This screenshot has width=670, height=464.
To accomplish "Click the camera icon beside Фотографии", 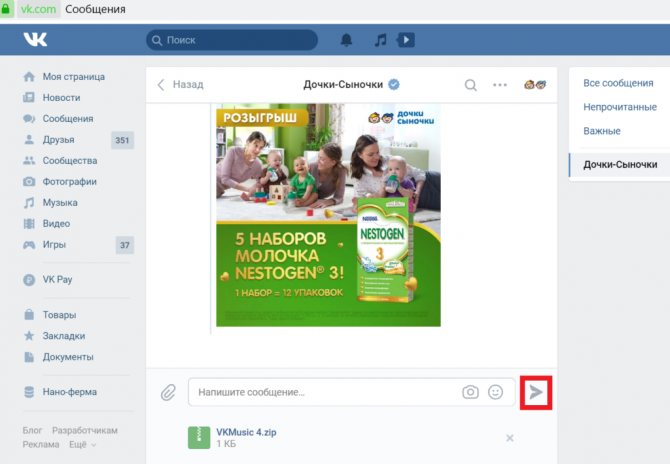I will coord(29,182).
